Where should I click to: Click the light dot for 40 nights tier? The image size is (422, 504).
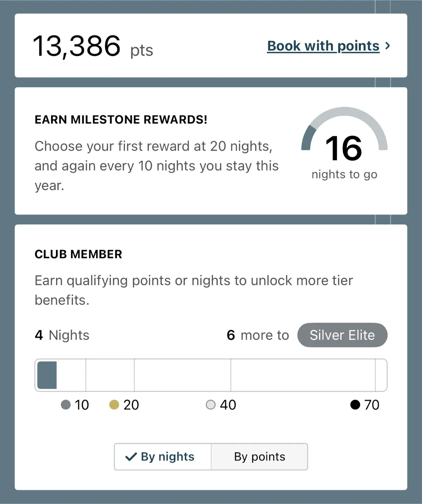210,405
